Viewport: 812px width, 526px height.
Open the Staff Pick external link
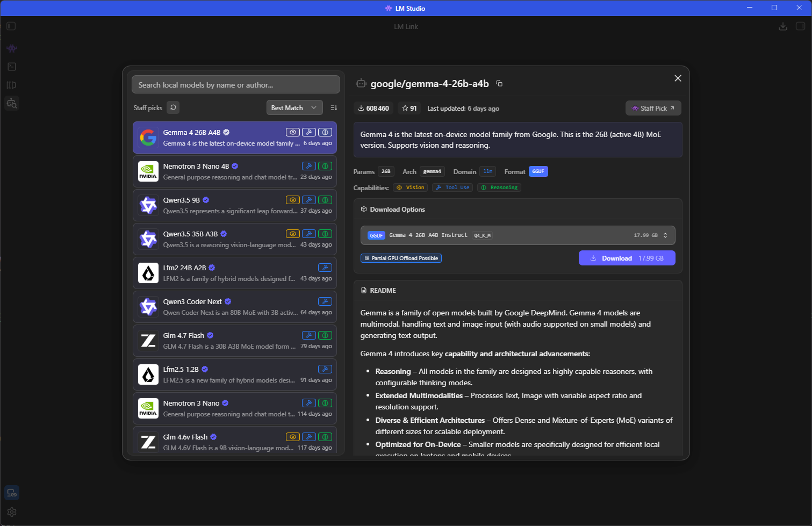pyautogui.click(x=653, y=108)
